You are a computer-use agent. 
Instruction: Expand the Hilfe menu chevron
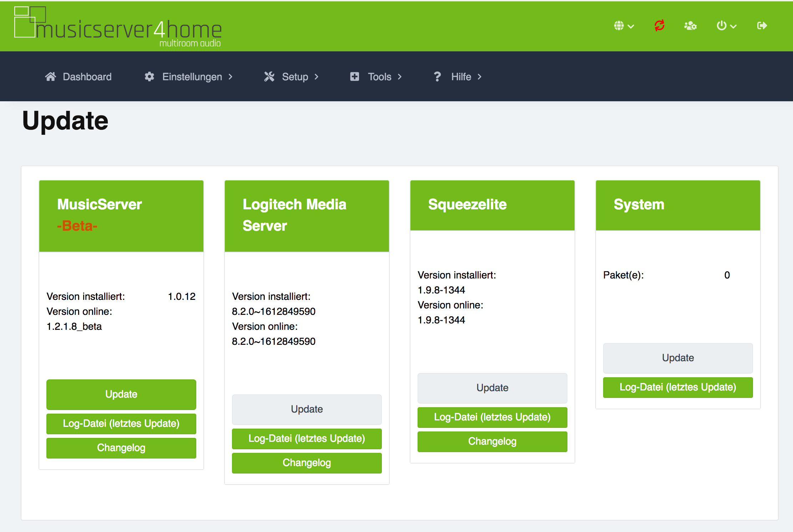click(x=480, y=77)
